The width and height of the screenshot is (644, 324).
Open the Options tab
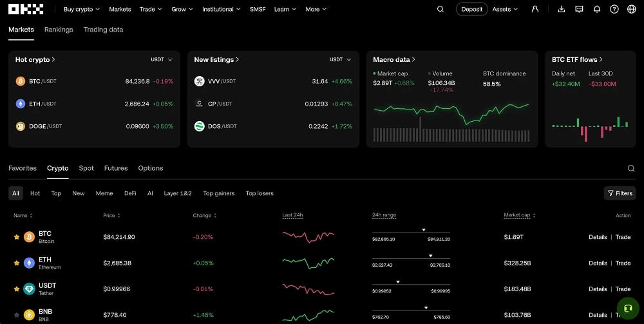point(150,168)
